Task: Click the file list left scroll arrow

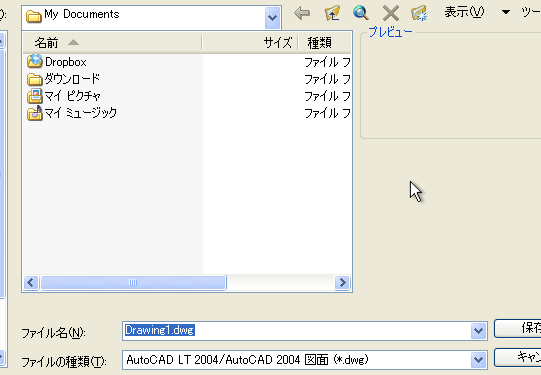Action: [31, 283]
